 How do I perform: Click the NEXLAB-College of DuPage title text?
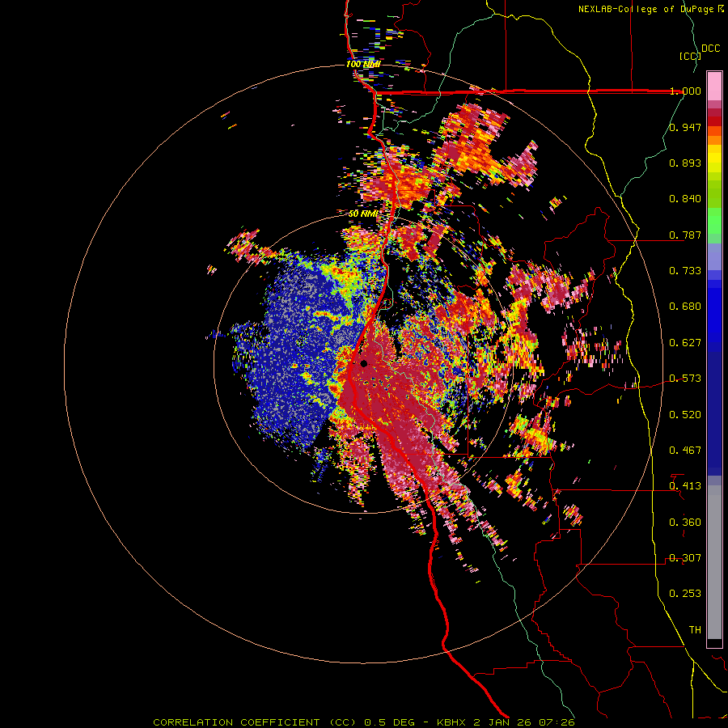pyautogui.click(x=645, y=9)
